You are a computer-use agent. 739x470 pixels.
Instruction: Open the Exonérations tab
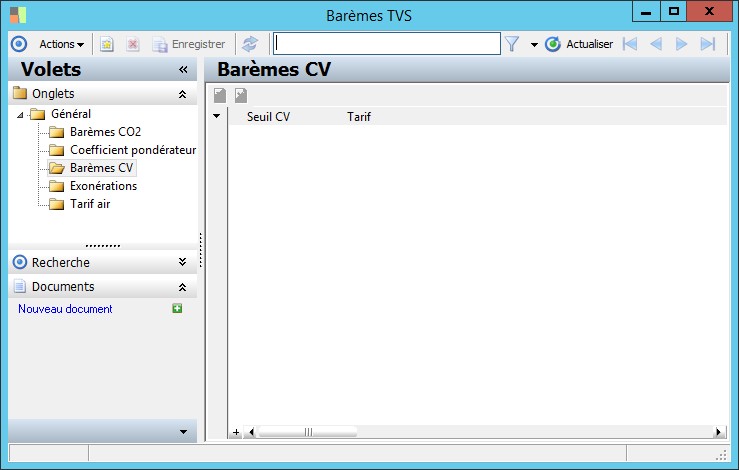[103, 186]
